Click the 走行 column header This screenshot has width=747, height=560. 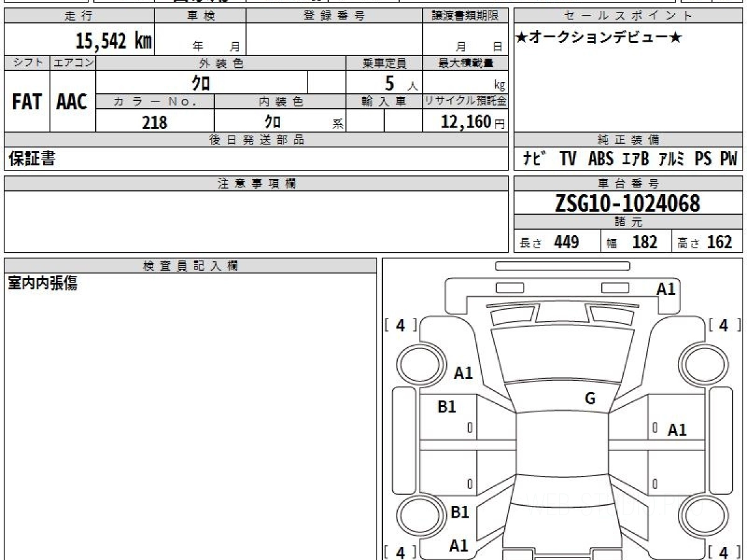click(79, 16)
